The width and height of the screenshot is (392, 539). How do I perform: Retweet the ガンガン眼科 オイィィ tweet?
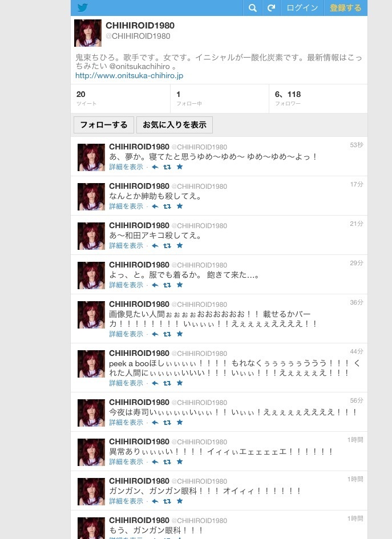(x=167, y=501)
